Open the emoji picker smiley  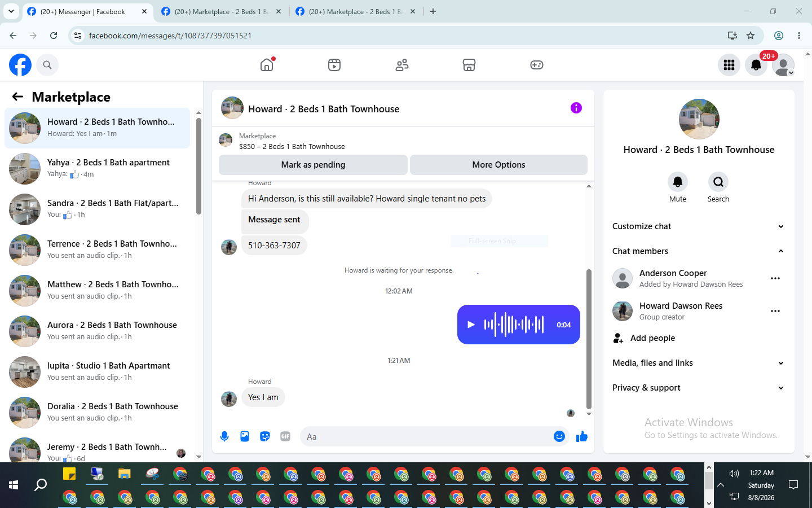click(559, 436)
